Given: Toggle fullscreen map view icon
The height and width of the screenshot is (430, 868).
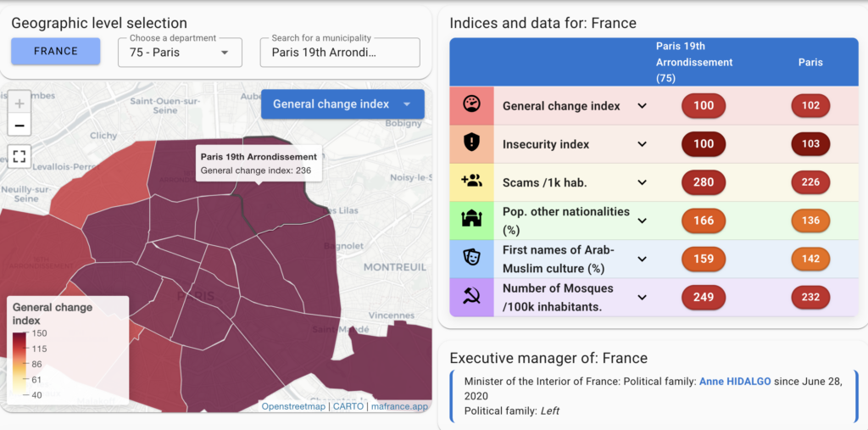Looking at the screenshot, I should coord(19,156).
